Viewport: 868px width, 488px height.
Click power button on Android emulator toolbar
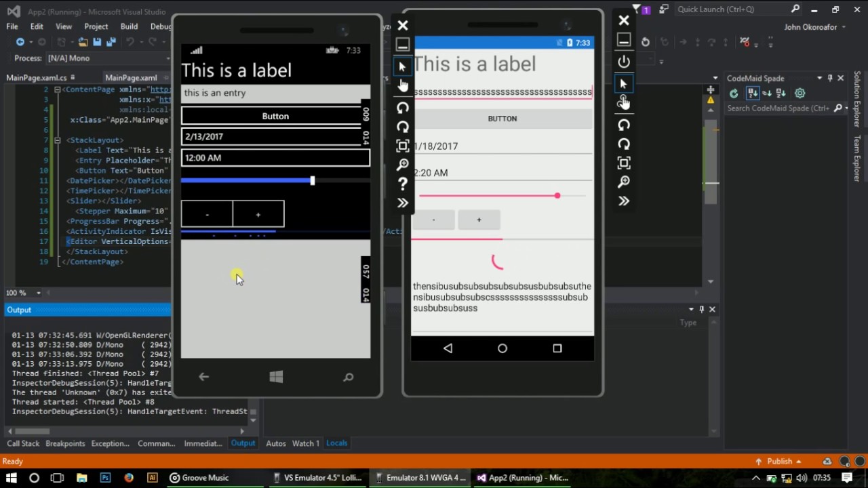[624, 61]
